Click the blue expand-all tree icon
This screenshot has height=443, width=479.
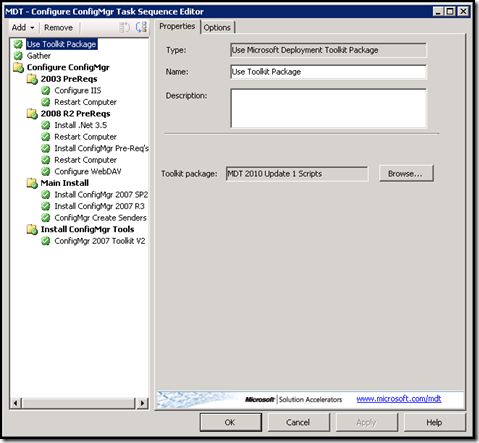click(x=141, y=27)
